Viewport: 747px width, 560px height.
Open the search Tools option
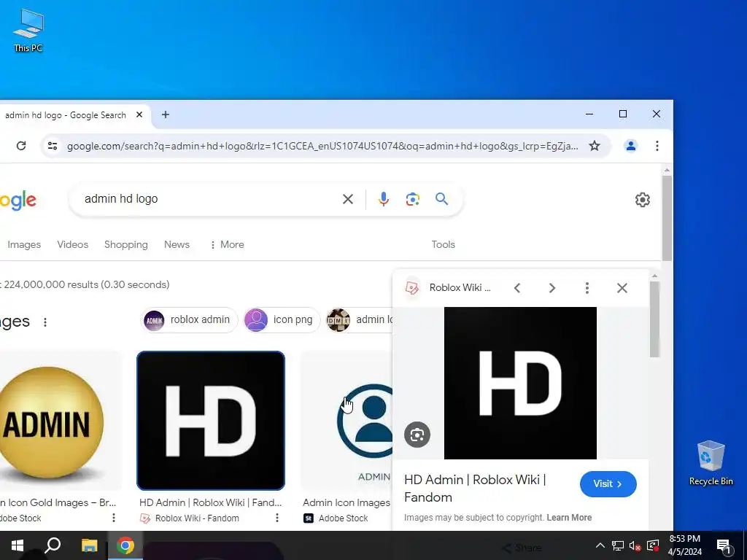[x=443, y=244]
